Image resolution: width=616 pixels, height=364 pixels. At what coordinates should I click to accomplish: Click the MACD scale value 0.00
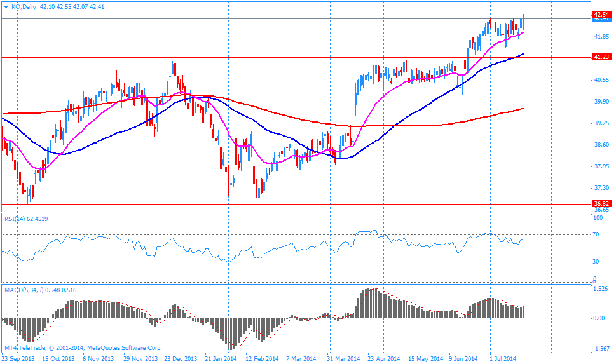599,318
